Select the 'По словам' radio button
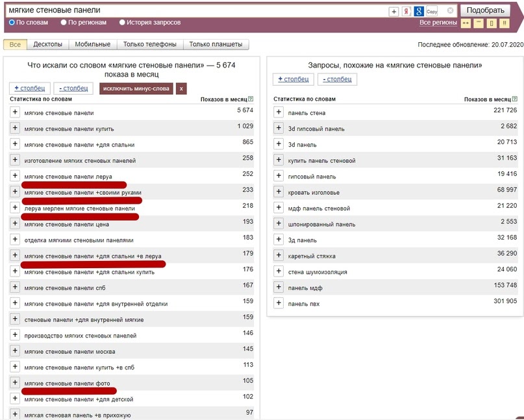This screenshot has width=524, height=420. [12, 22]
